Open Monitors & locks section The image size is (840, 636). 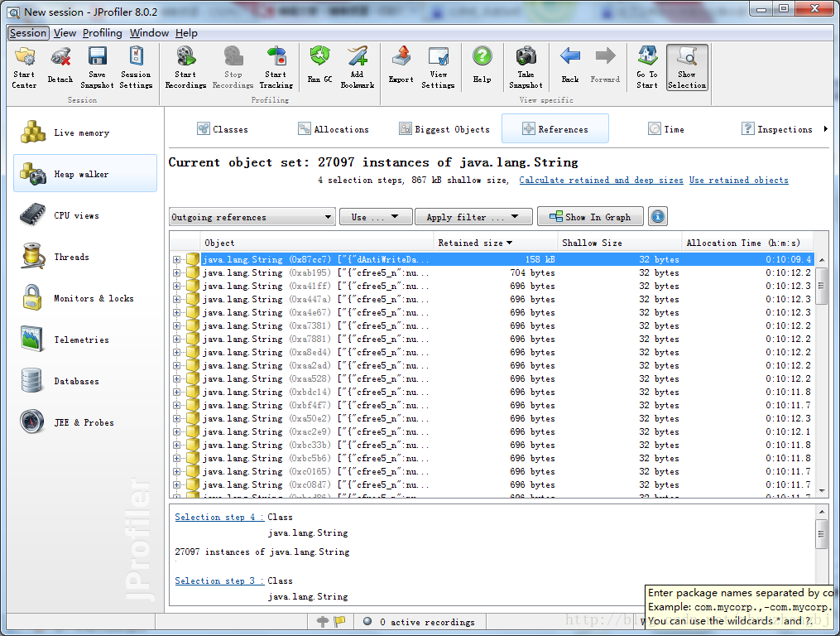point(85,298)
